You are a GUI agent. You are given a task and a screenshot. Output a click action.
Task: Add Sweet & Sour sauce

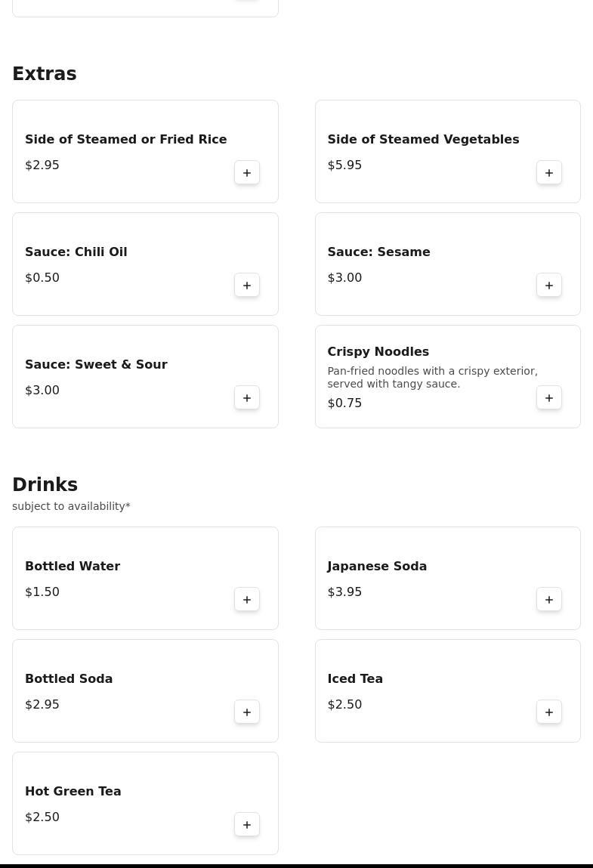[247, 398]
